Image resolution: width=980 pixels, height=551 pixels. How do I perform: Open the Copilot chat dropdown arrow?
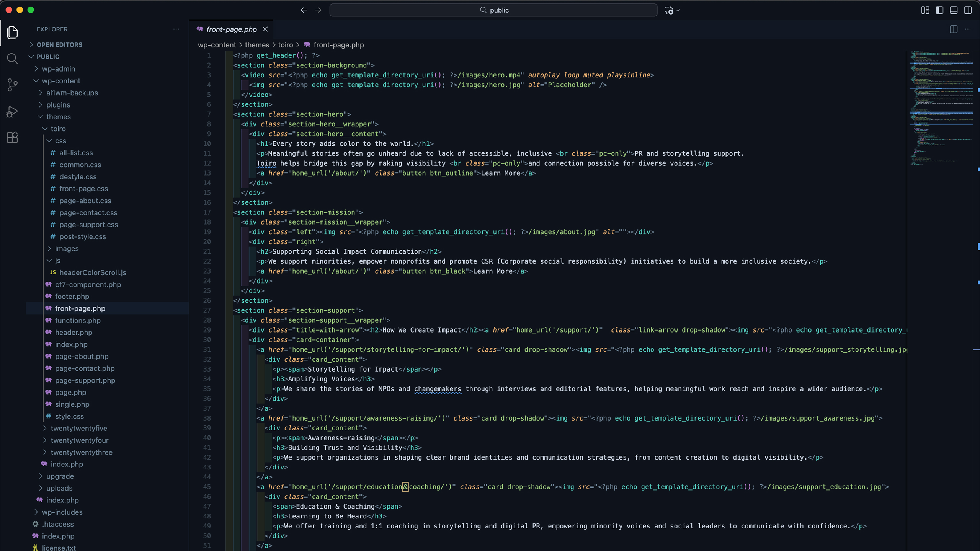[678, 10]
